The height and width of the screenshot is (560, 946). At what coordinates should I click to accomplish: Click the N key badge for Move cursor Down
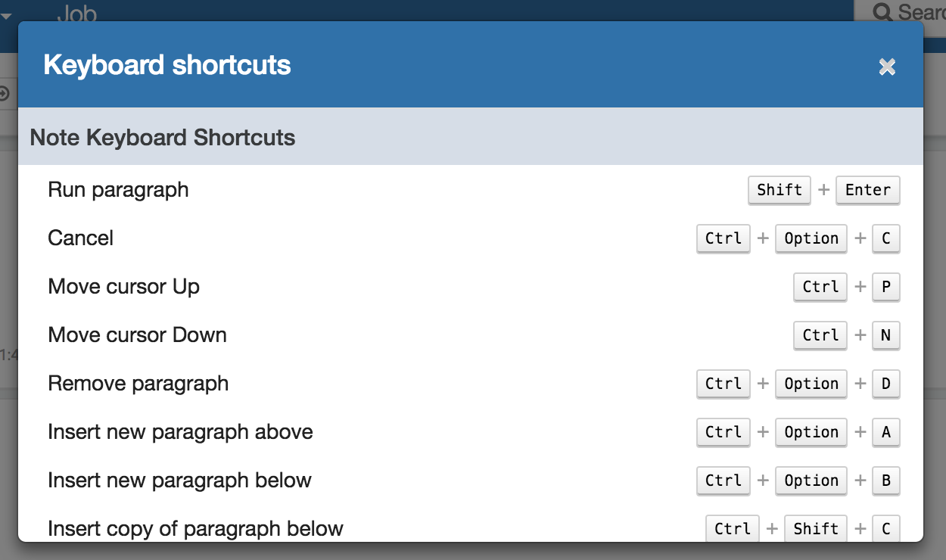click(x=885, y=335)
